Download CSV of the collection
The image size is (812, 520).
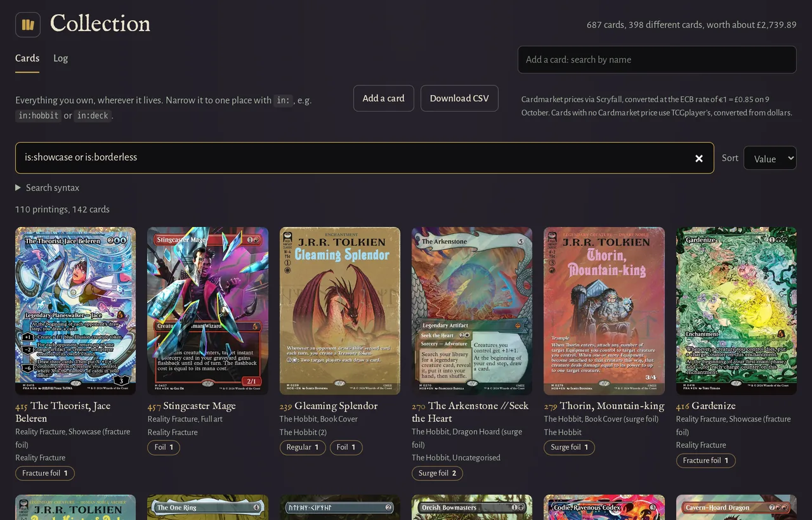click(x=459, y=98)
